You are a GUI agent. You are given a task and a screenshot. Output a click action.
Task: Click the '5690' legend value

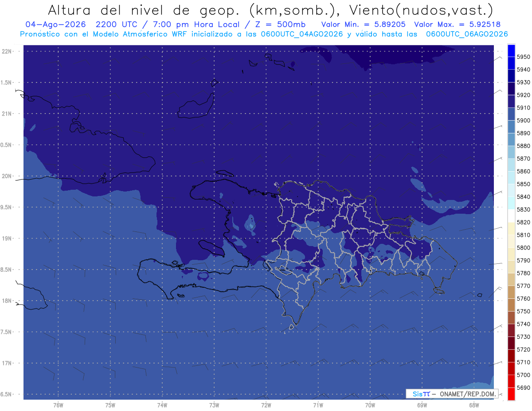click(524, 388)
